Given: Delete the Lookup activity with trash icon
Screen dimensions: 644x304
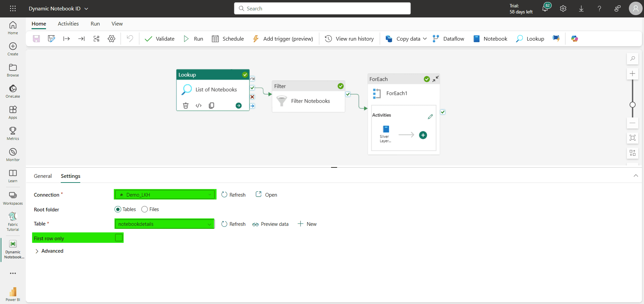Looking at the screenshot, I should click(x=186, y=106).
